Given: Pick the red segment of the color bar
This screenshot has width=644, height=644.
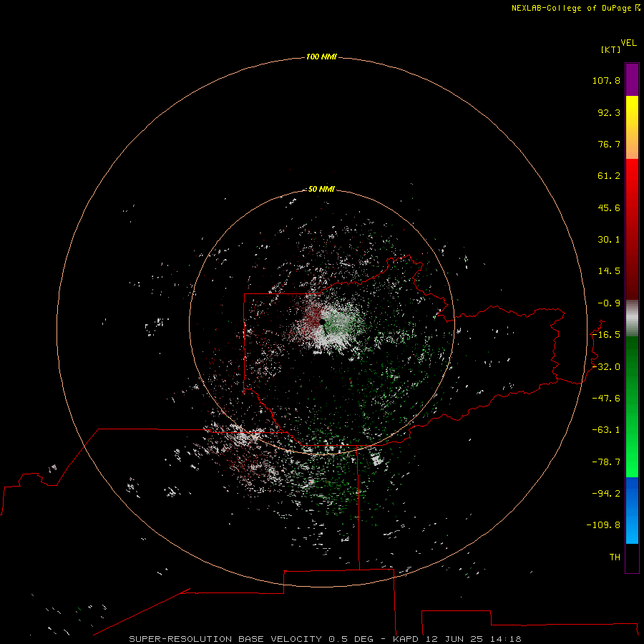Looking at the screenshot, I should 632,229.
